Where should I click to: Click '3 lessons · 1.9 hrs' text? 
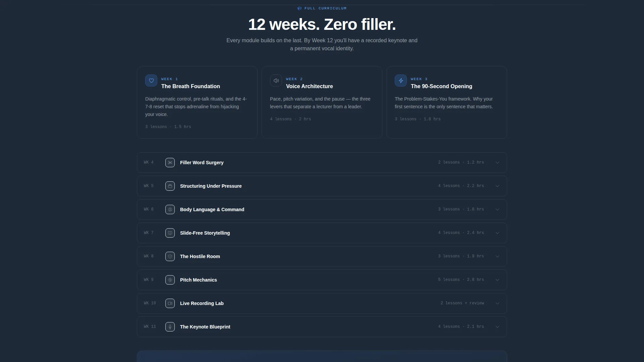click(461, 256)
